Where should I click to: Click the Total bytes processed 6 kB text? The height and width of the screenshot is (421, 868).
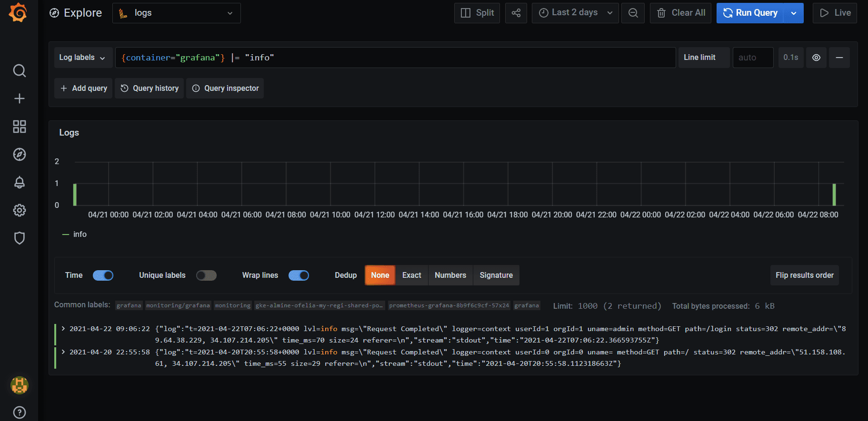tap(723, 306)
